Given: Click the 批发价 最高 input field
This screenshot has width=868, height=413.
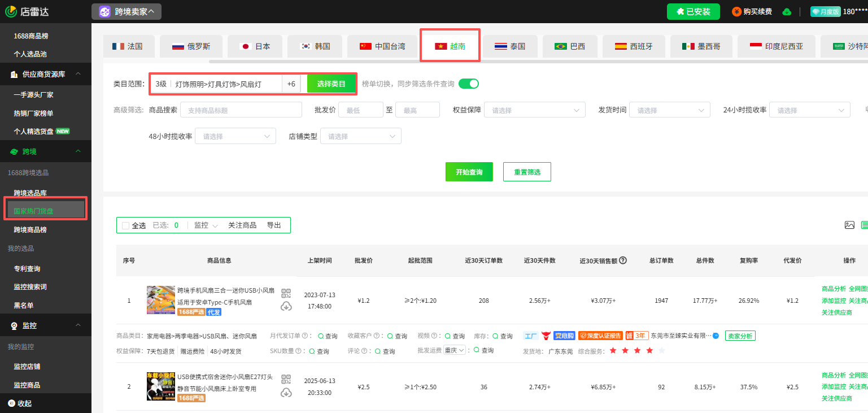Looking at the screenshot, I should tap(417, 110).
